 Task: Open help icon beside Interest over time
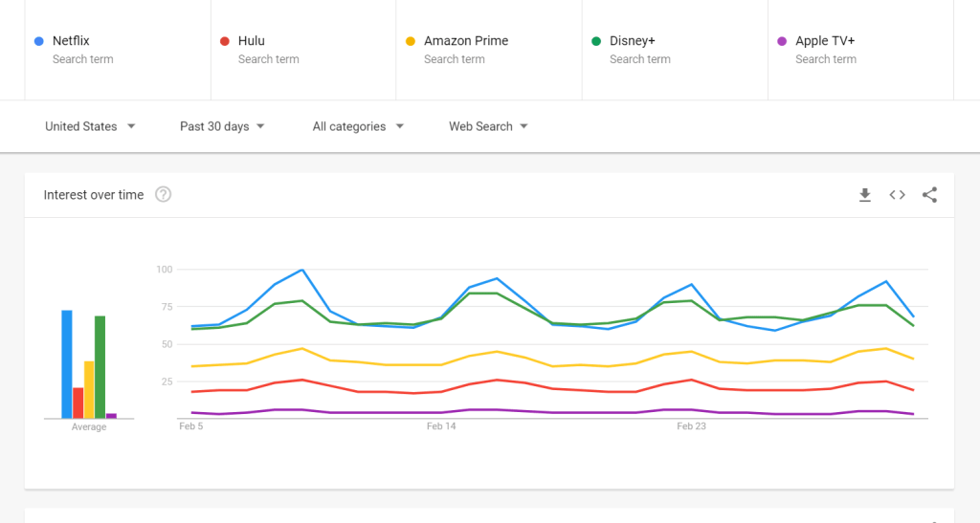click(x=164, y=195)
